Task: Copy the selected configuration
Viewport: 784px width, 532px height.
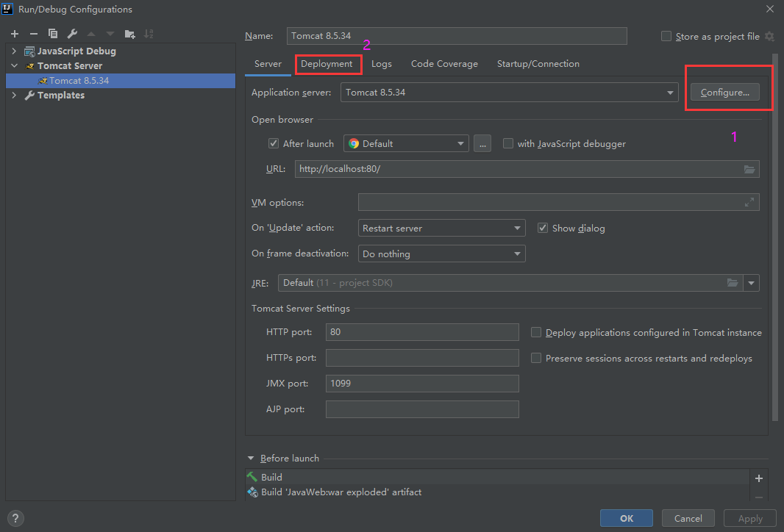Action: pyautogui.click(x=52, y=34)
